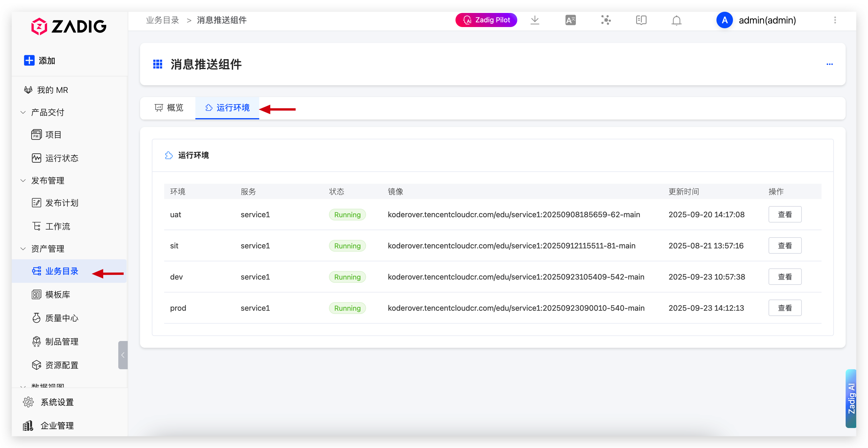Click the admin avatar circle

pos(724,20)
